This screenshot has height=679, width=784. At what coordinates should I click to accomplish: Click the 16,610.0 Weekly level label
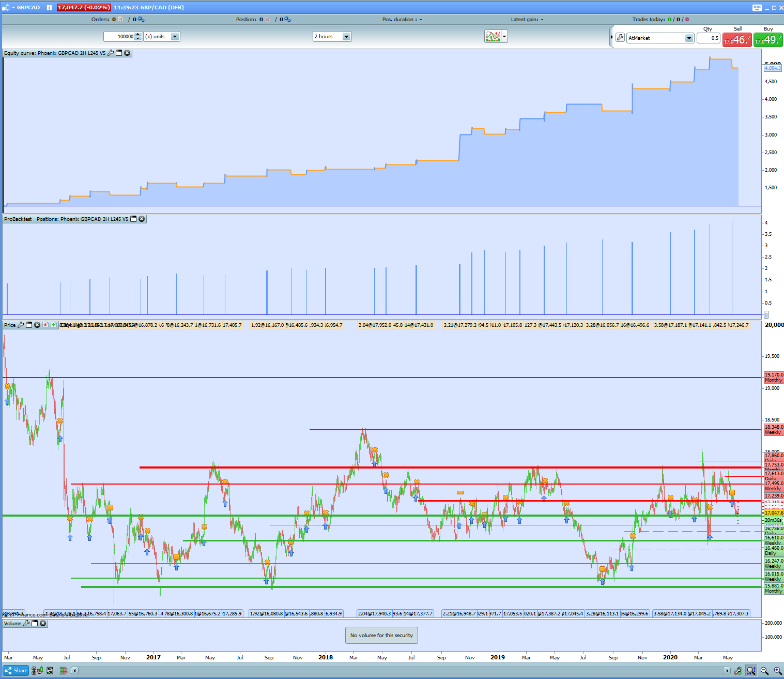tap(774, 540)
